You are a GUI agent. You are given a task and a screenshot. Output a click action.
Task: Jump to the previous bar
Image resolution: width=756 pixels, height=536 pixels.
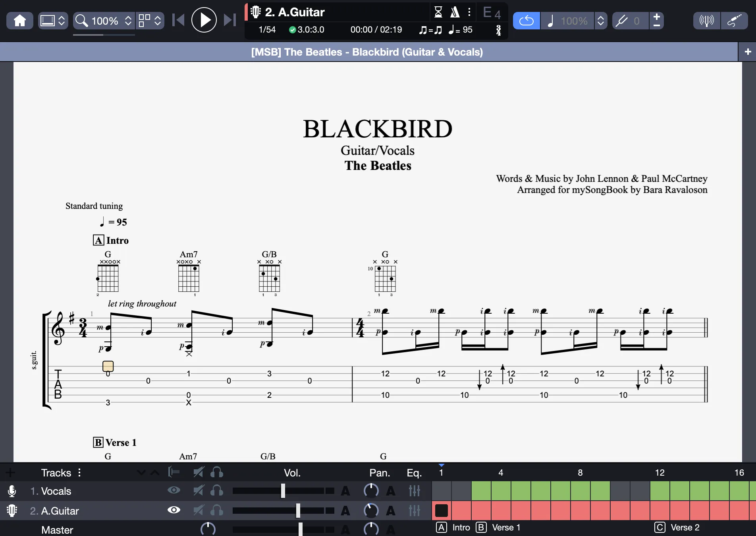[178, 20]
